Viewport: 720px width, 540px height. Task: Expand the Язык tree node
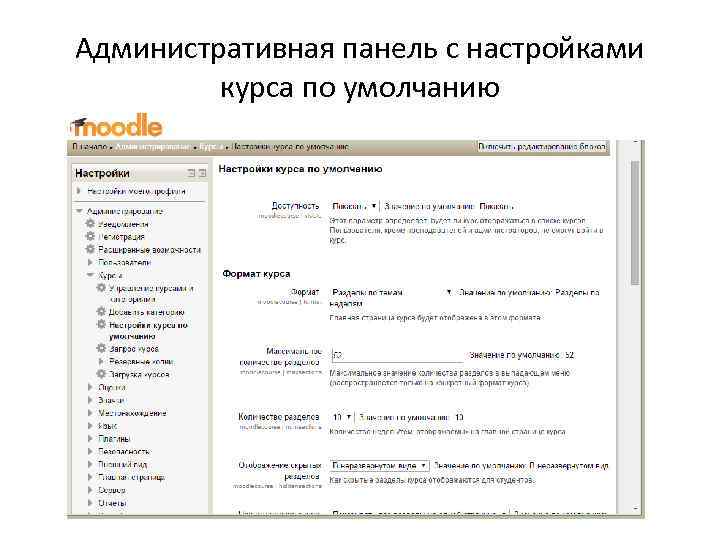[90, 426]
